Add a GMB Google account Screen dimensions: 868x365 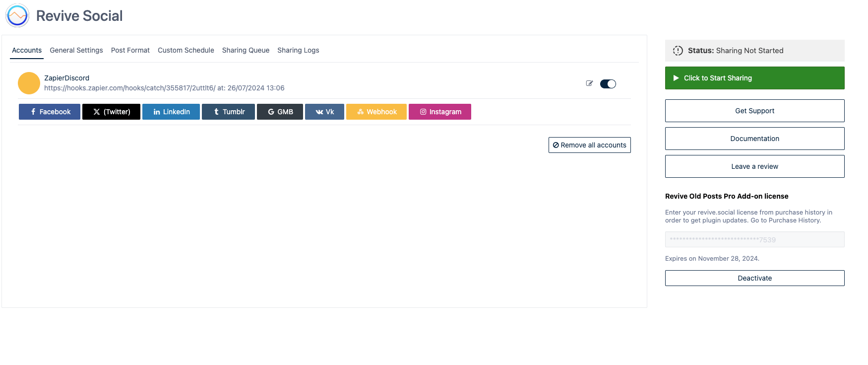[x=280, y=112]
